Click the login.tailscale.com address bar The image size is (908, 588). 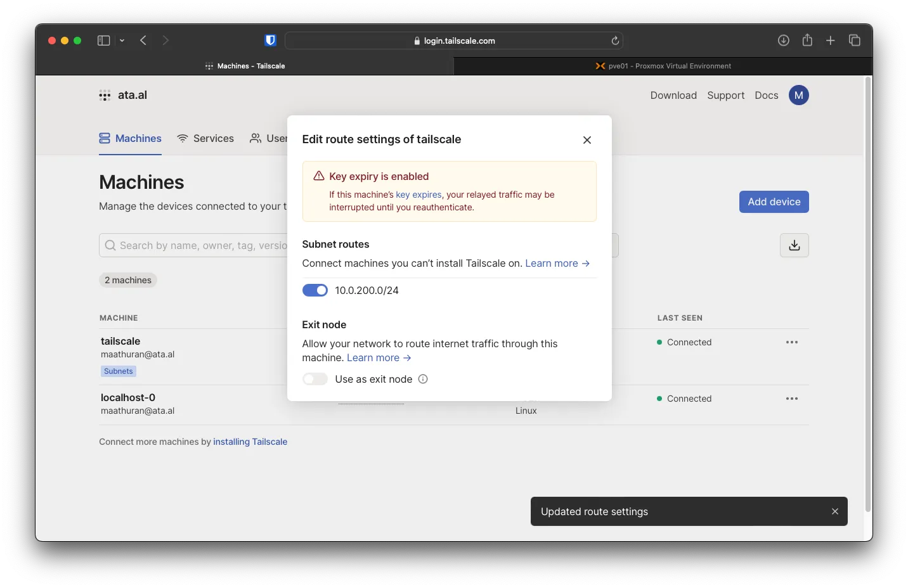(454, 41)
